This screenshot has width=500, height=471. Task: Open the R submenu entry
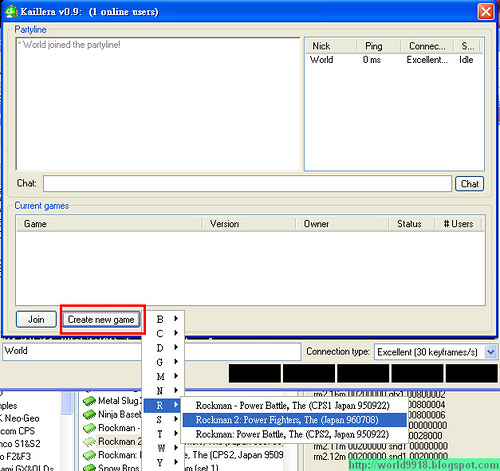163,405
